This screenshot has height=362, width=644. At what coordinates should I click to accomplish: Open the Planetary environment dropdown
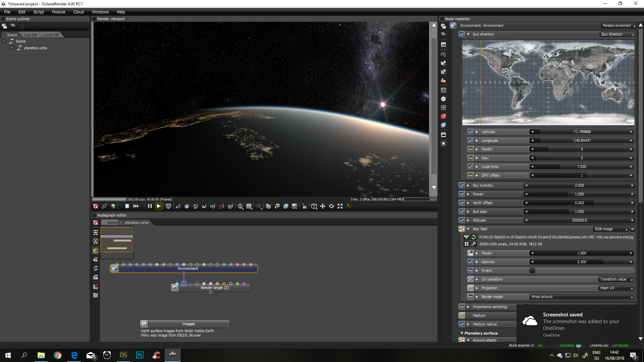pos(619,25)
